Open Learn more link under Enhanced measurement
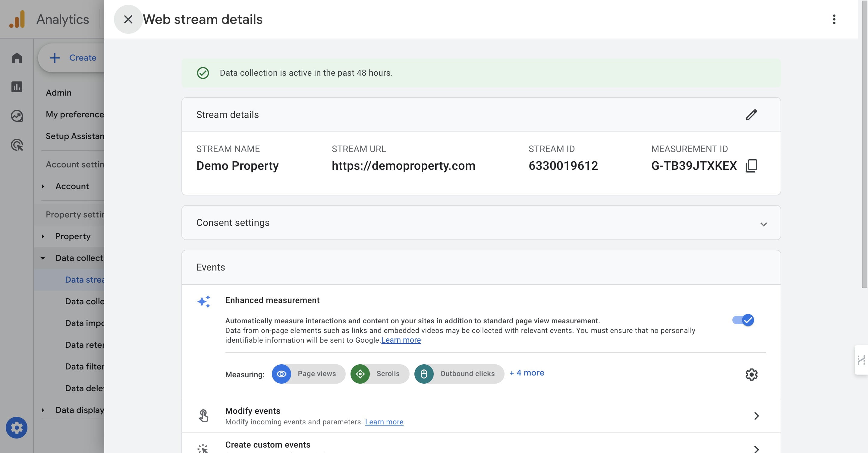 click(401, 340)
